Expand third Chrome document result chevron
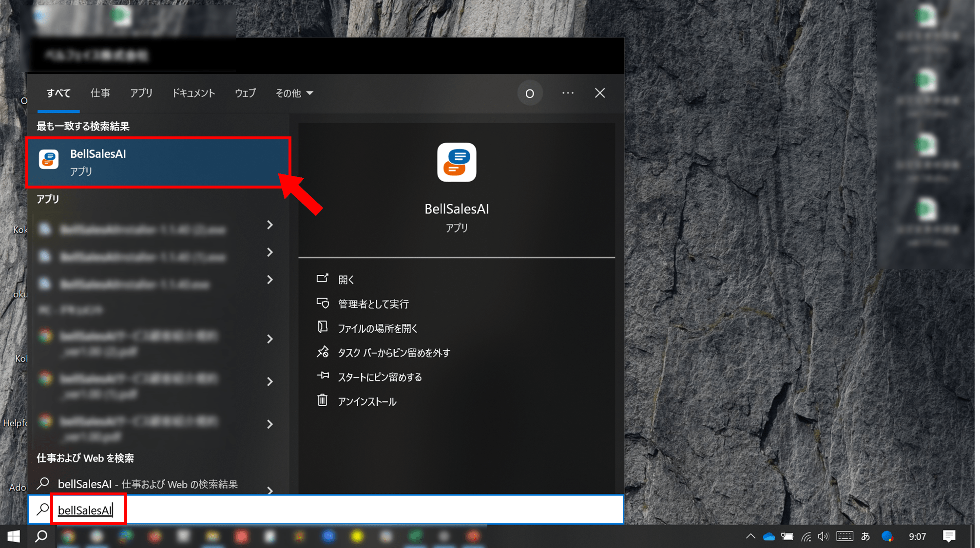 tap(270, 424)
